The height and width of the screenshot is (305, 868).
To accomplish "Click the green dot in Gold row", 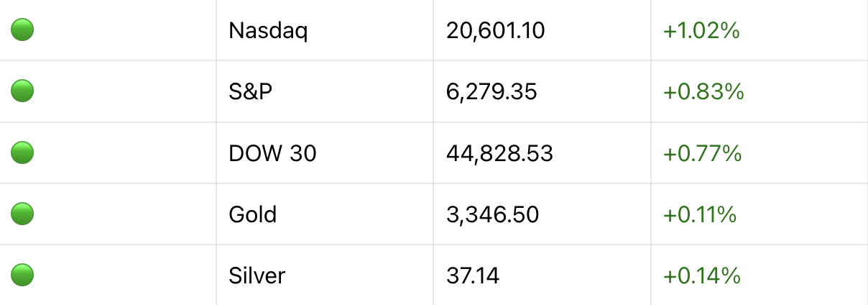I will (23, 214).
